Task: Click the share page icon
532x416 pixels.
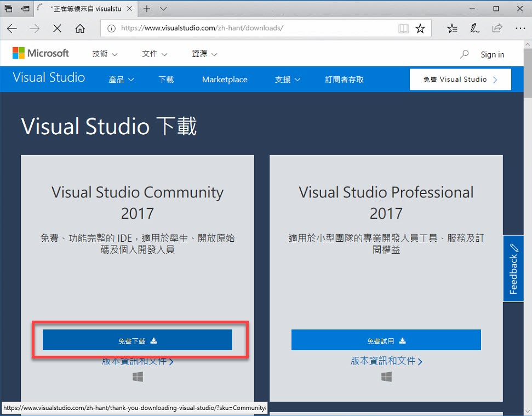Action: (x=497, y=28)
